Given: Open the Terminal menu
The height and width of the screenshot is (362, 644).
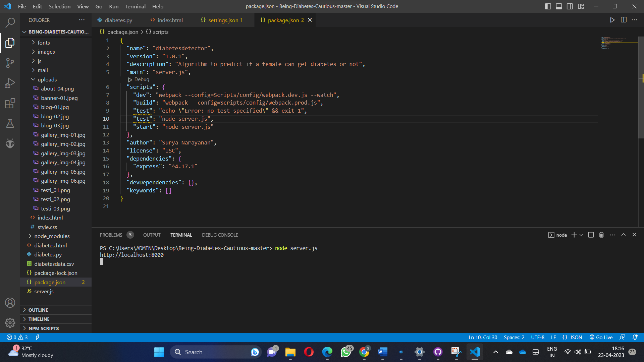Looking at the screenshot, I should (x=135, y=6).
